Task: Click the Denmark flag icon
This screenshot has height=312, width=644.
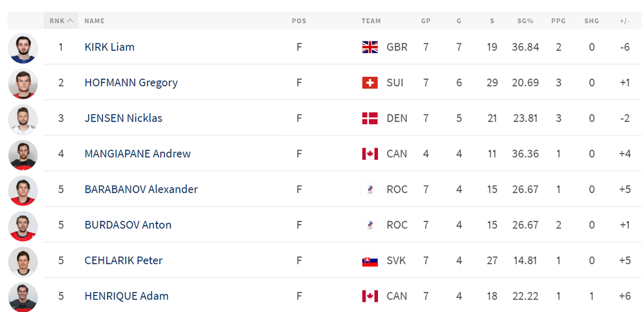Action: pos(370,118)
